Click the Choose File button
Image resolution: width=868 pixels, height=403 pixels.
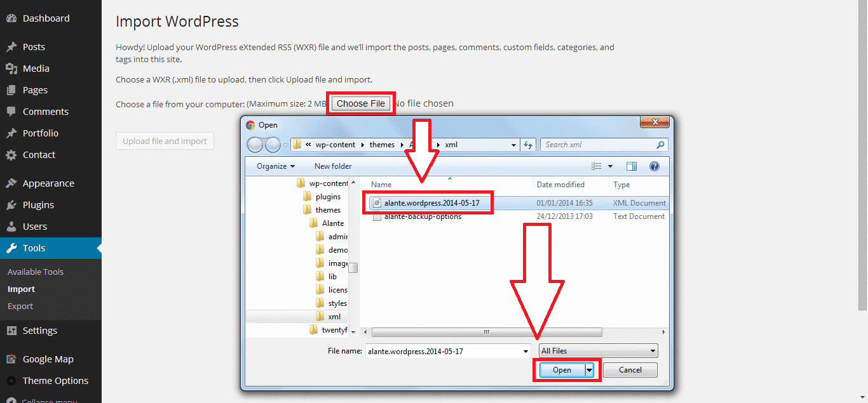click(361, 103)
